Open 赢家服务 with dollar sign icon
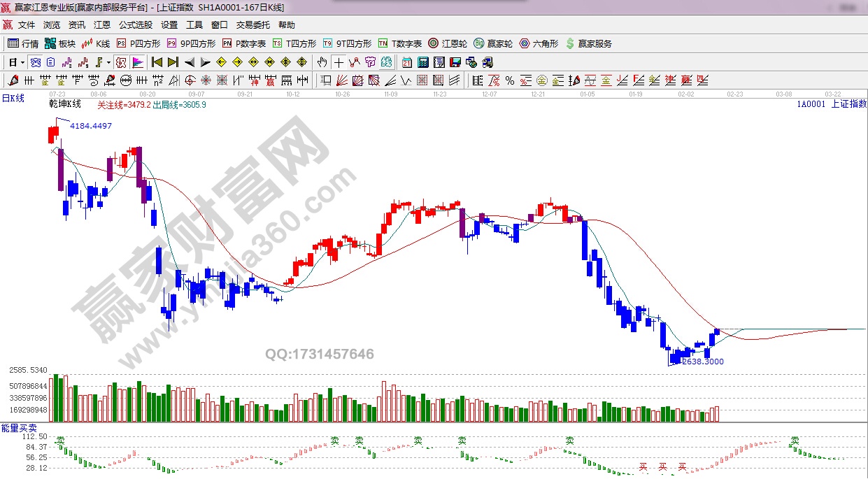Viewport: 868px width, 479px height. [589, 43]
